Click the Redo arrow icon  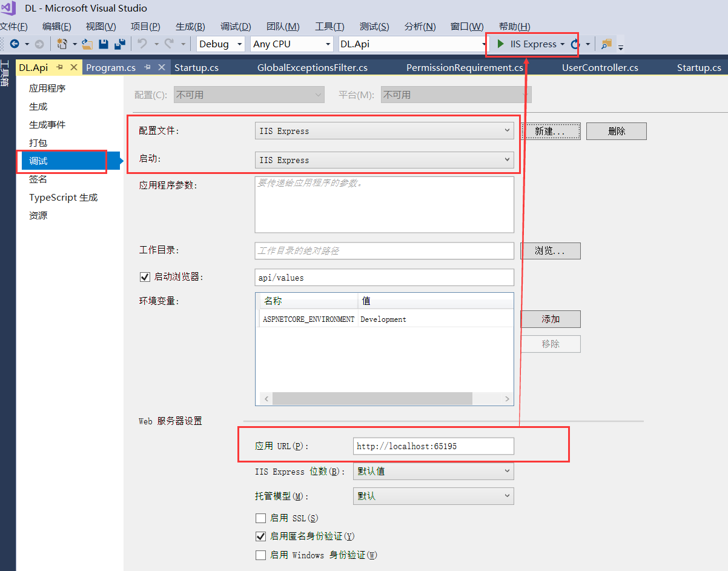pos(169,44)
